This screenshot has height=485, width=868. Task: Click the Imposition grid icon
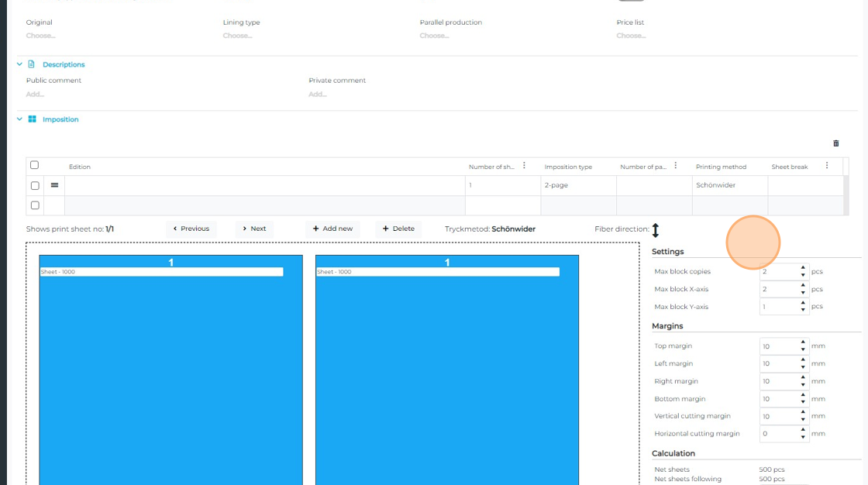pos(33,119)
